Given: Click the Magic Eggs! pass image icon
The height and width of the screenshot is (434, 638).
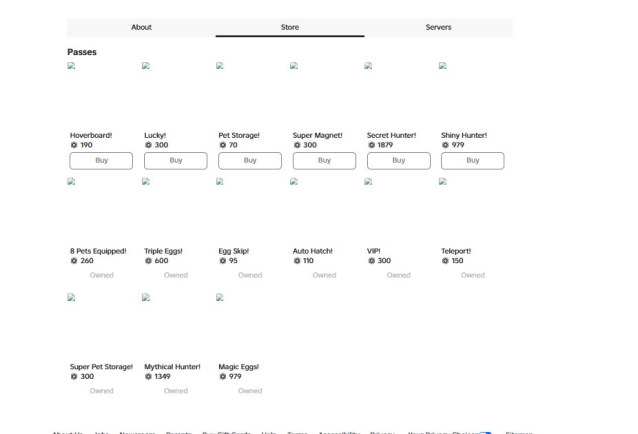Looking at the screenshot, I should point(220,297).
